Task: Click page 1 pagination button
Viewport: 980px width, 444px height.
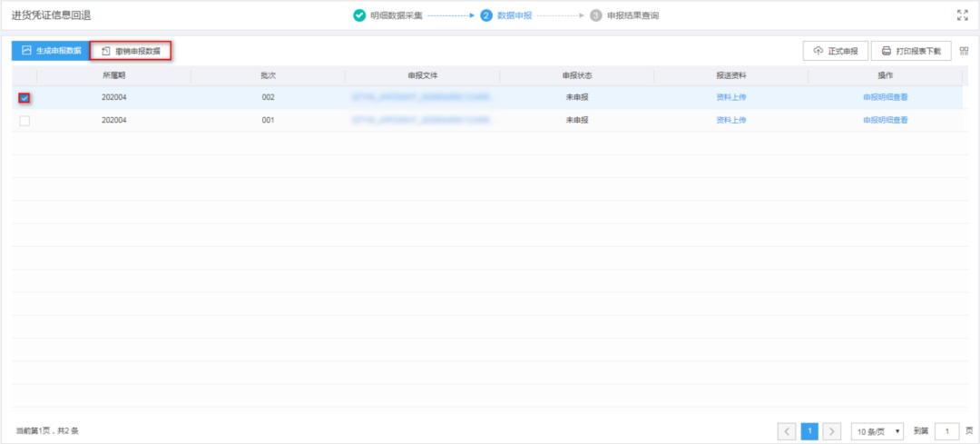Action: click(x=809, y=431)
